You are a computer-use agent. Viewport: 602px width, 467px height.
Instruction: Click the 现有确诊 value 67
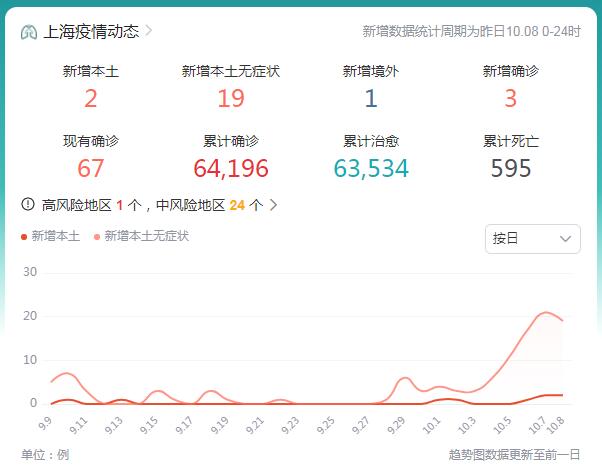coord(91,168)
